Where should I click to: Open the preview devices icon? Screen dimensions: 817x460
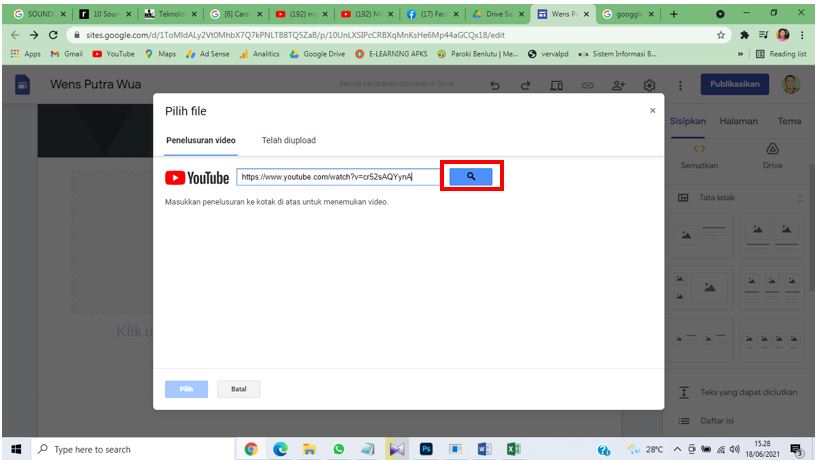557,86
